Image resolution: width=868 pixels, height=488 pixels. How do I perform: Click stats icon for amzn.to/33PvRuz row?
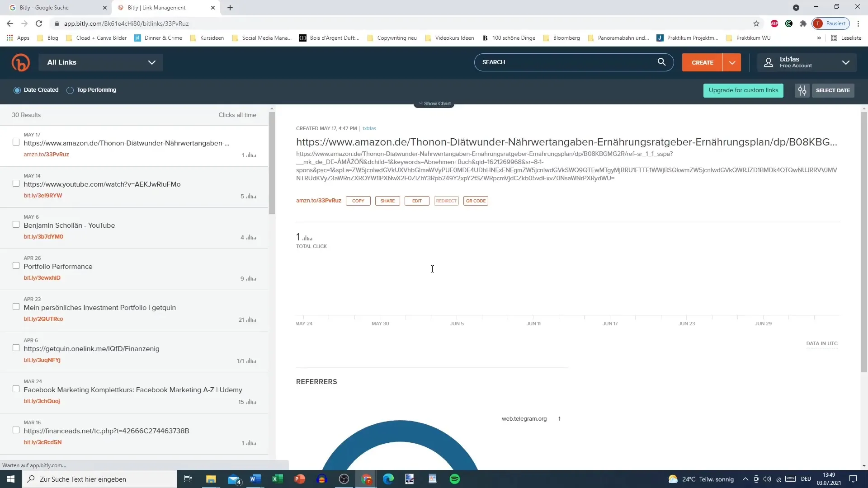tap(251, 155)
